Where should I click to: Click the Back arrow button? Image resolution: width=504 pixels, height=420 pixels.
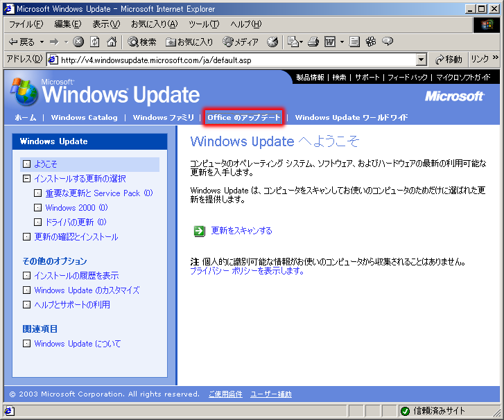21,42
